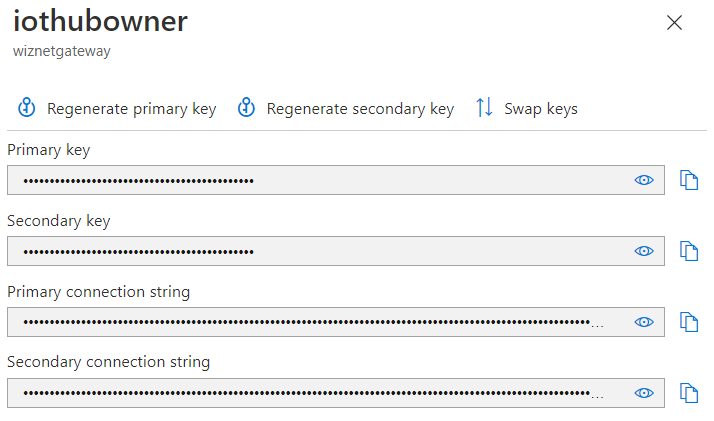Unmask the primary connection string

(644, 322)
